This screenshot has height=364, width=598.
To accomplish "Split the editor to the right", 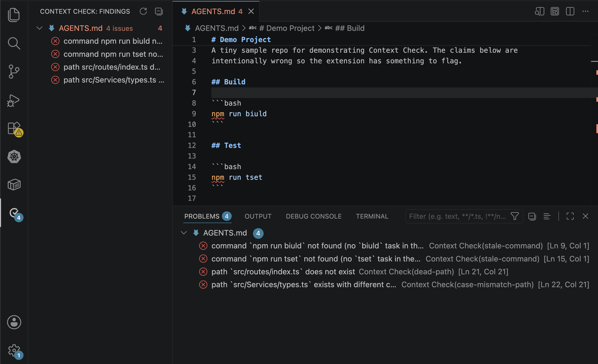I will coord(570,11).
